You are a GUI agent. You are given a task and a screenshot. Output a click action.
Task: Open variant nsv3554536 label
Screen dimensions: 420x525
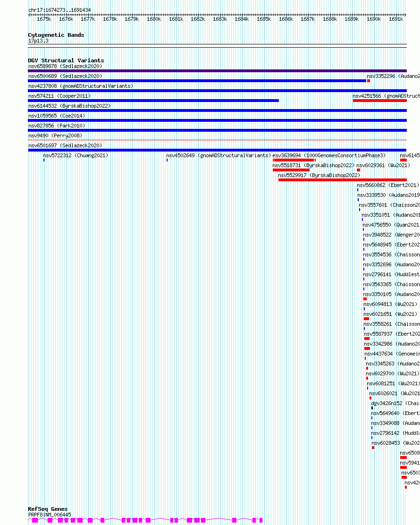[x=391, y=255]
